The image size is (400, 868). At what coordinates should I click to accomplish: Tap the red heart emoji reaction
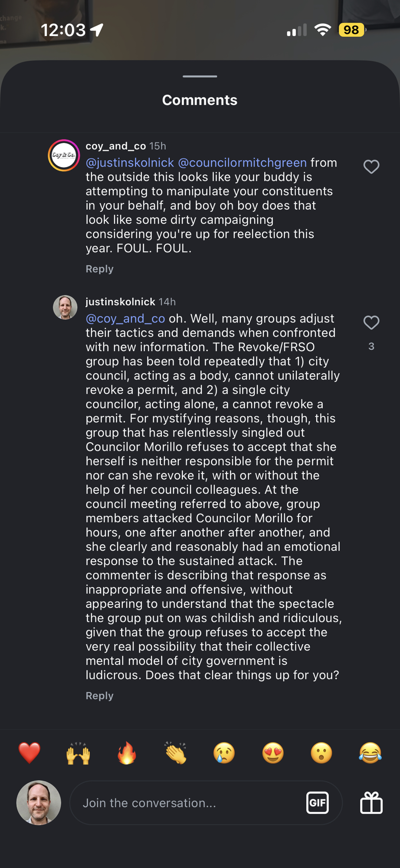tap(30, 753)
